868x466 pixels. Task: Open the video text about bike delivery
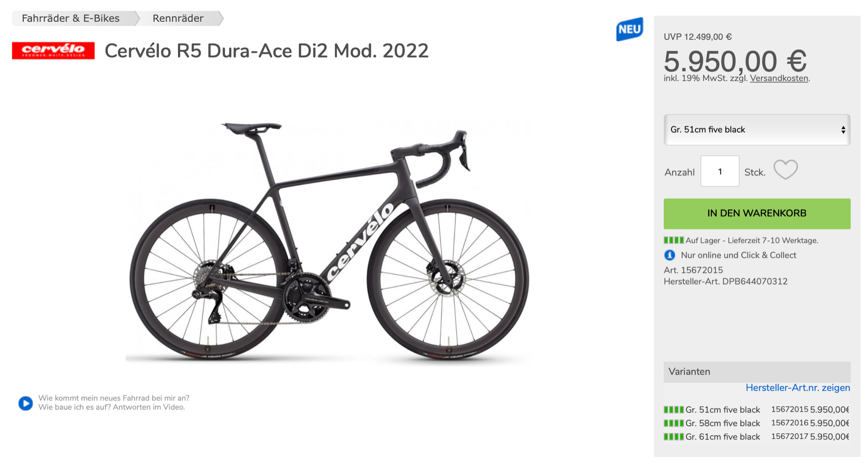114,403
